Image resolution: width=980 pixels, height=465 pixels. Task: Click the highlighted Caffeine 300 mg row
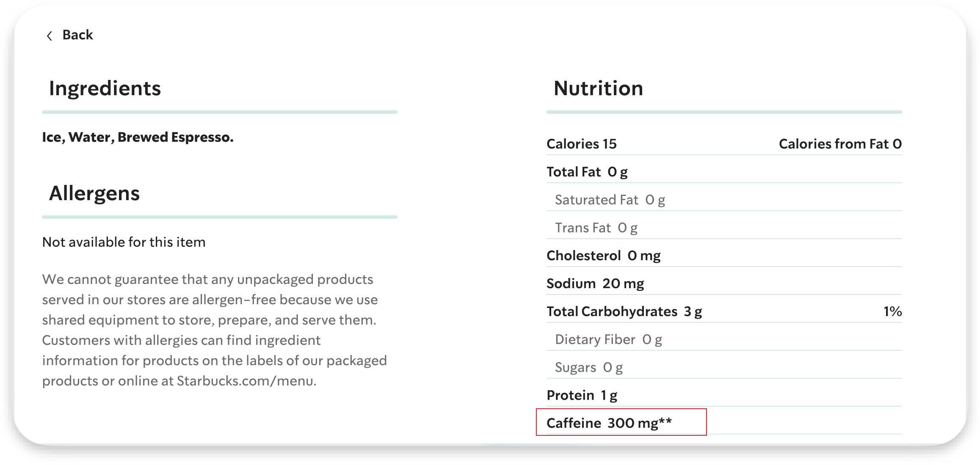(609, 423)
